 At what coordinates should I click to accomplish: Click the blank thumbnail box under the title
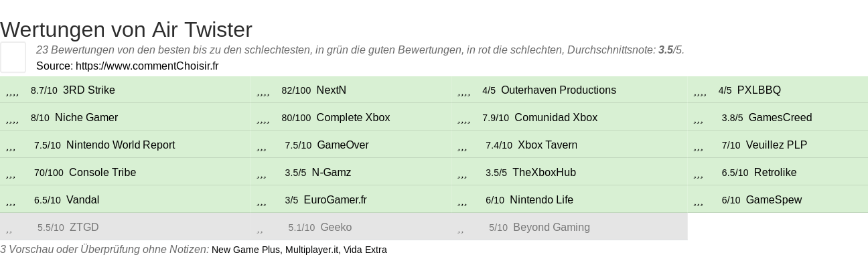[13, 57]
